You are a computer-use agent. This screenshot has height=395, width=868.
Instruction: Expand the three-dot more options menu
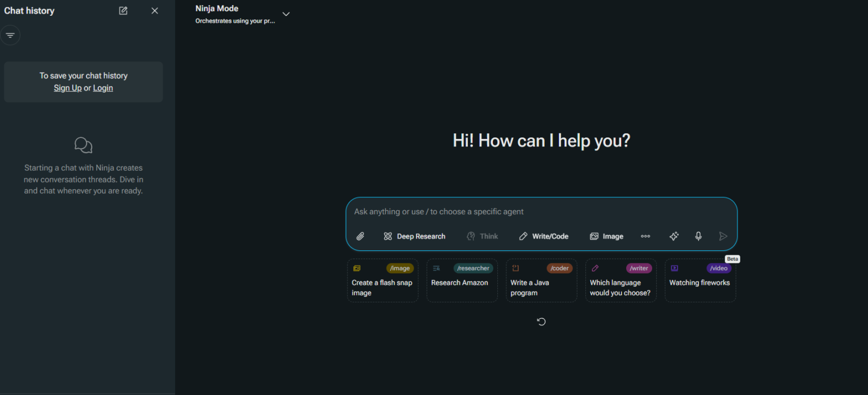click(x=645, y=236)
